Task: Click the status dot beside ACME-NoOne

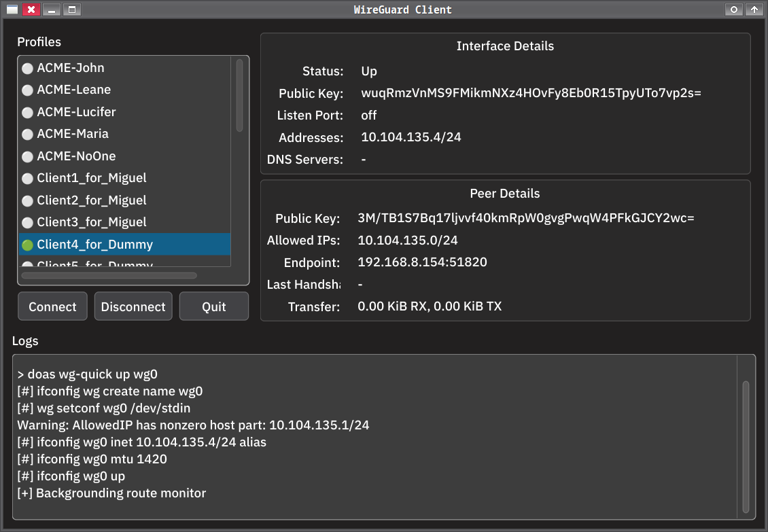Action: click(27, 156)
